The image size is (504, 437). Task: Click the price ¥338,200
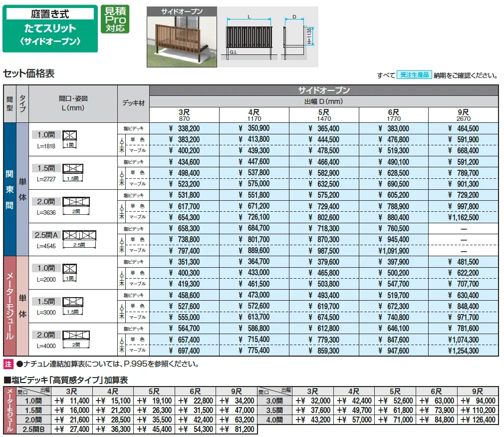coord(184,129)
